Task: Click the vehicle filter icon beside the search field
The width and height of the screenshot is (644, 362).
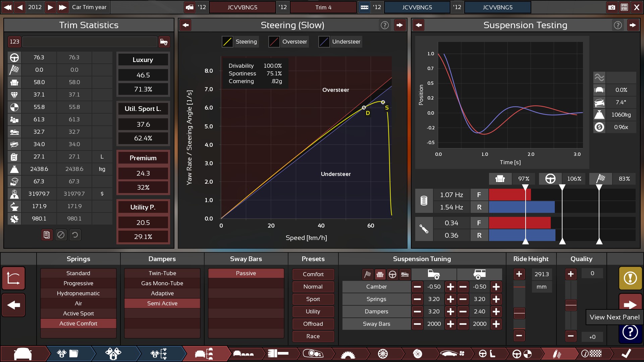Action: coord(164,42)
